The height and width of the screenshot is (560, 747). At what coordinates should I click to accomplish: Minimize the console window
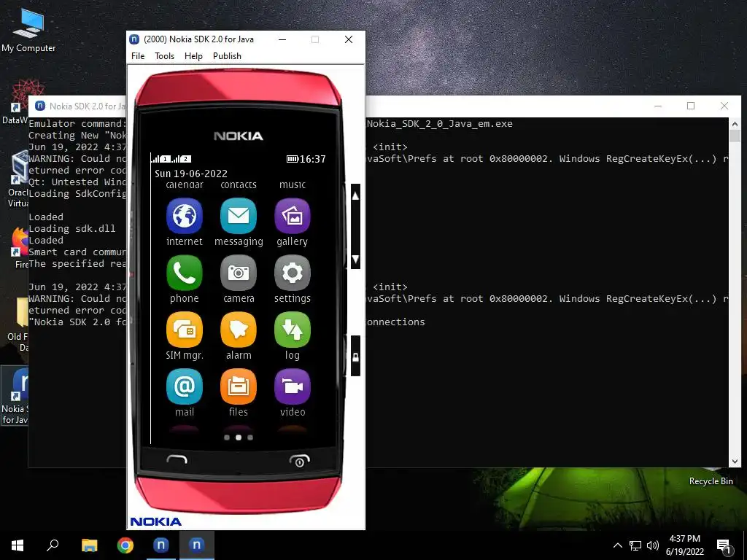pos(658,106)
